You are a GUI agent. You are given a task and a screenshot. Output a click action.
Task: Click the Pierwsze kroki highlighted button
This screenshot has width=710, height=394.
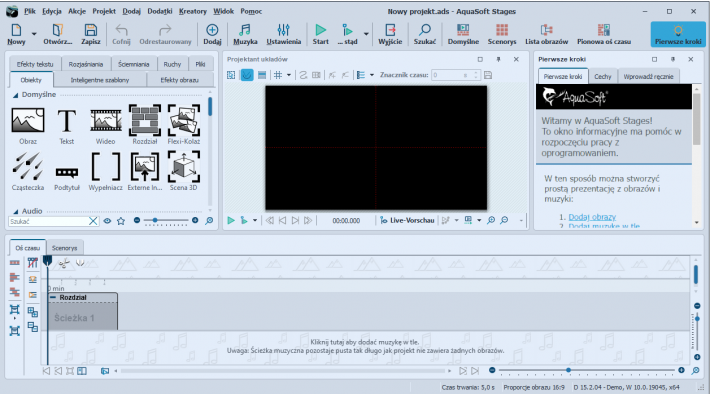coord(678,34)
